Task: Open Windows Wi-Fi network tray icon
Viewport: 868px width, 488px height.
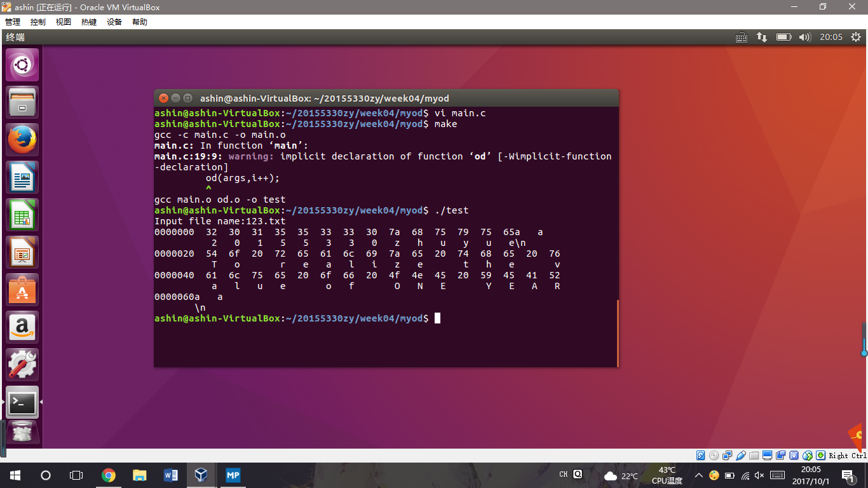Action: tap(744, 475)
